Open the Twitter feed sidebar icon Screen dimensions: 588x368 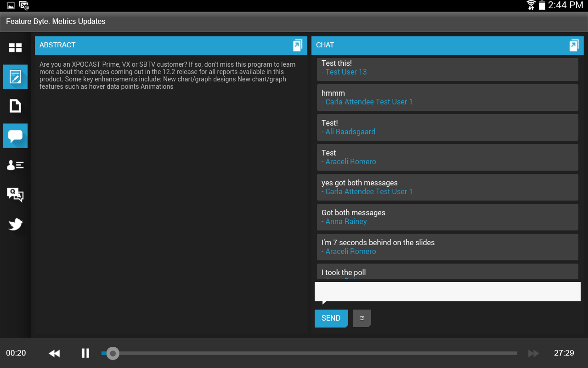click(x=15, y=224)
